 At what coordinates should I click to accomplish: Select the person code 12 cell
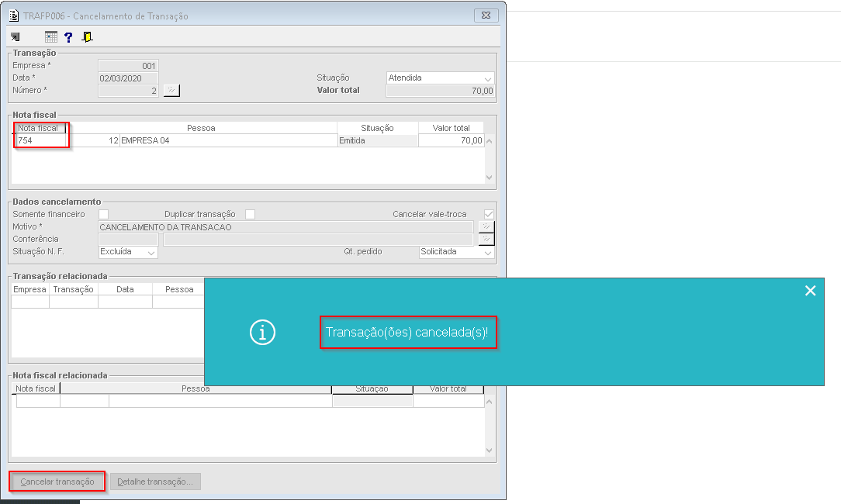(95, 140)
